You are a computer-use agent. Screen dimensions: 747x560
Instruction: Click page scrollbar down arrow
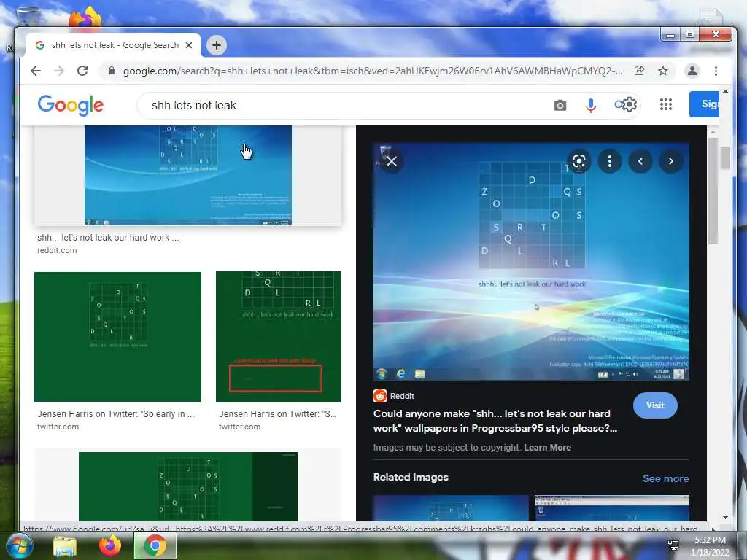[725, 517]
